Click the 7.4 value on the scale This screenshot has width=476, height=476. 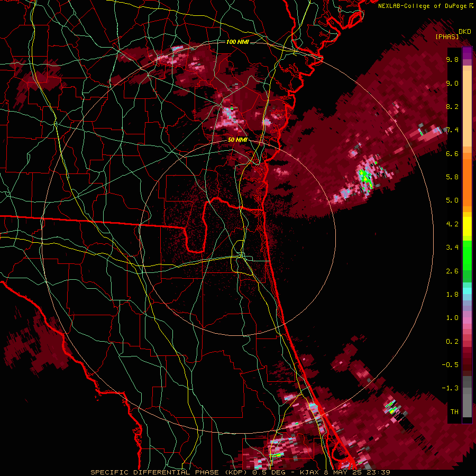click(452, 130)
